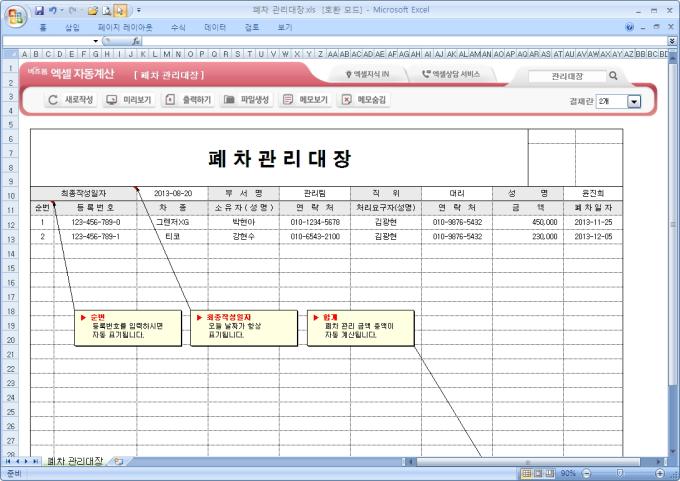
Task: Click the highlighted pointer icon in quick access
Action: tap(121, 10)
